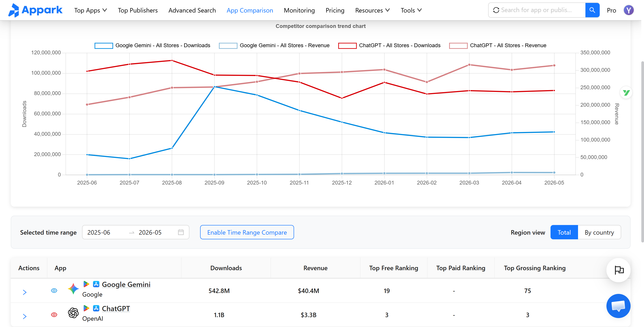644x327 pixels.
Task: Open the Tools dropdown
Action: [x=411, y=10]
